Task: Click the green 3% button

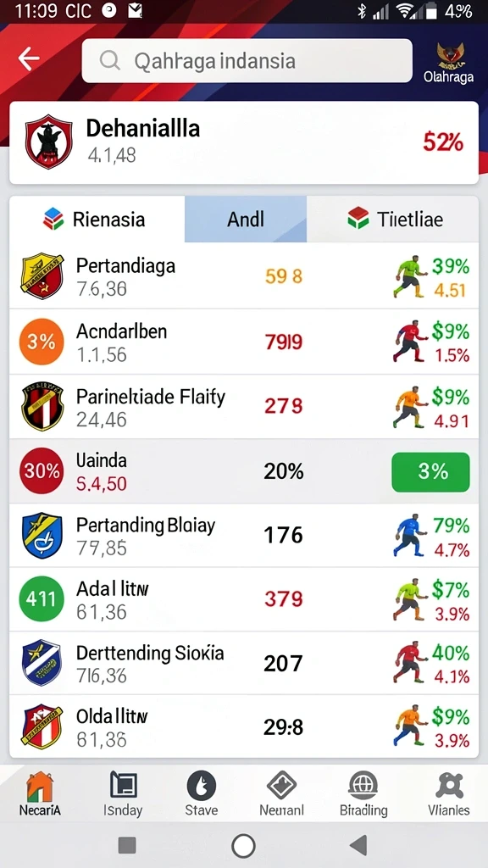Action: point(430,471)
